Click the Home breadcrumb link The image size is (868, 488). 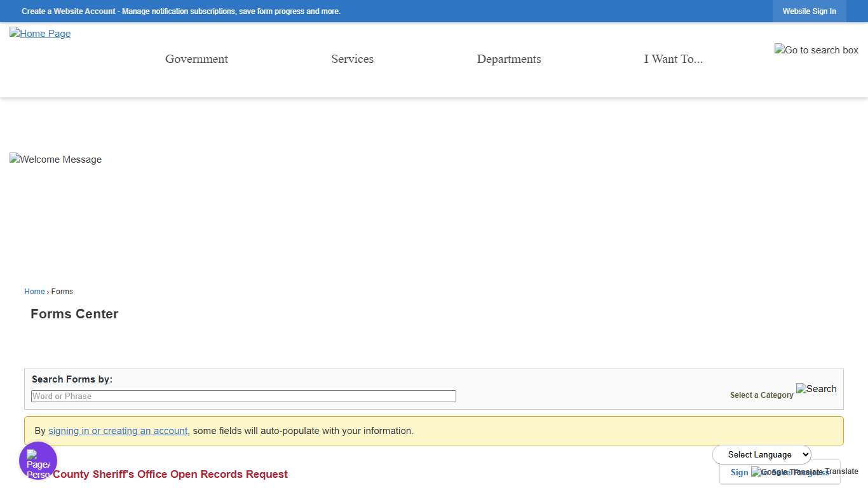point(34,291)
